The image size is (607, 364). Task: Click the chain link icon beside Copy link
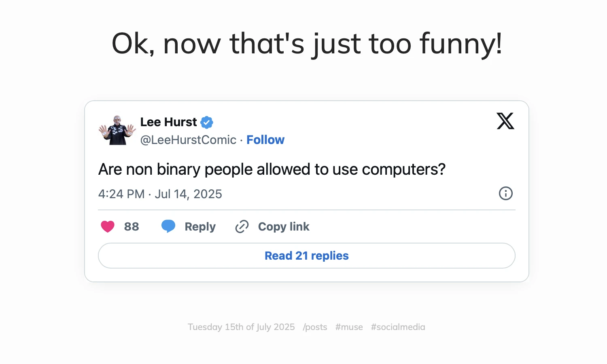coord(242,226)
